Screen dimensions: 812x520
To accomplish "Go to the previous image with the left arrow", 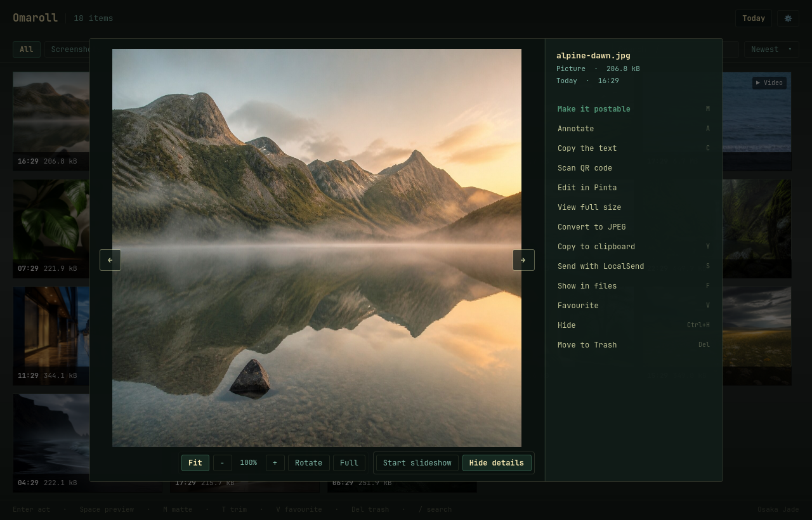I will pos(110,260).
